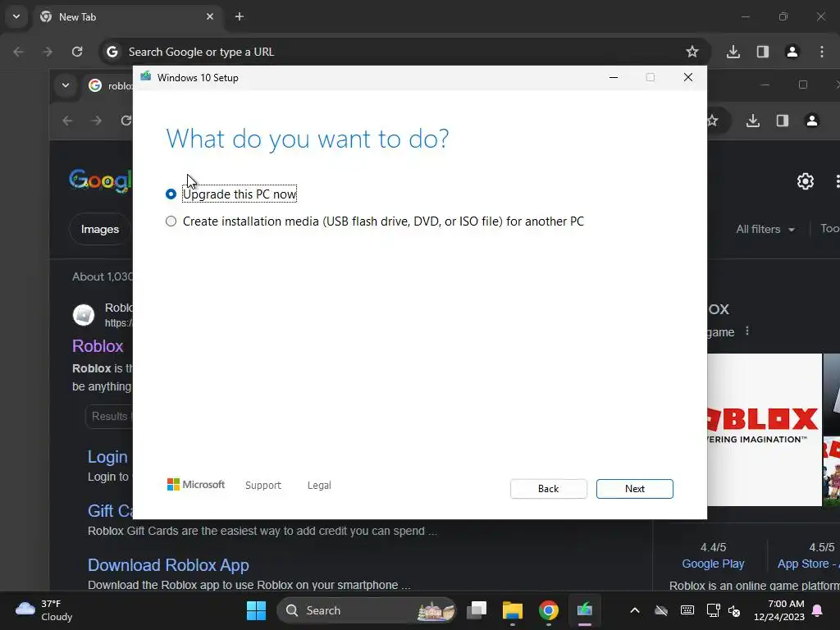This screenshot has height=630, width=840.
Task: Open Google Chrome from the taskbar
Action: (549, 610)
